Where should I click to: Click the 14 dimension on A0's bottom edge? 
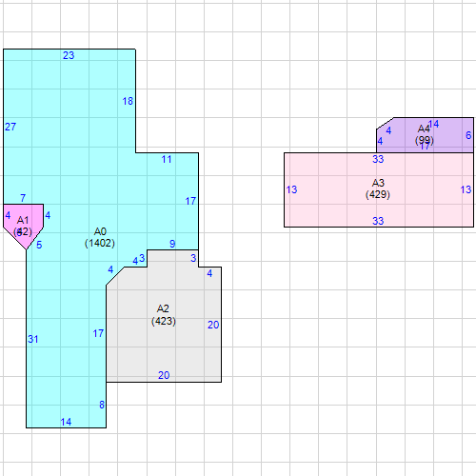[x=66, y=422]
